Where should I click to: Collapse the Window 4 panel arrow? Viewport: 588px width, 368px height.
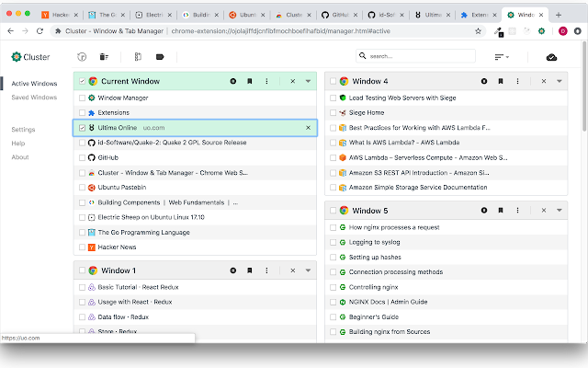[x=560, y=81]
